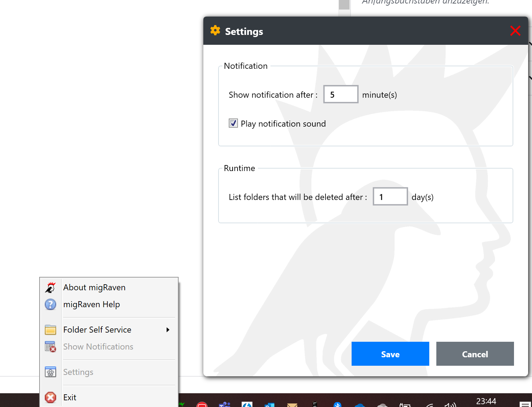This screenshot has width=532, height=407.
Task: Click the question mark help icon
Action: tap(50, 304)
